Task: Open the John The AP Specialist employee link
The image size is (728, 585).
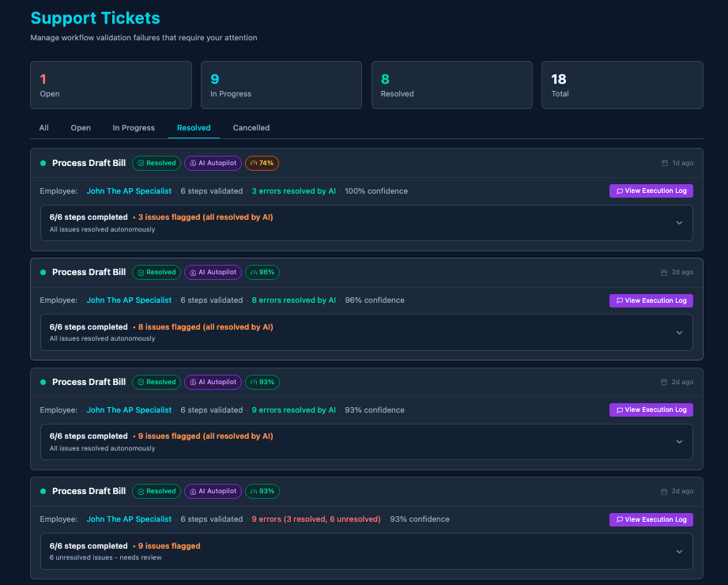Action: point(129,191)
